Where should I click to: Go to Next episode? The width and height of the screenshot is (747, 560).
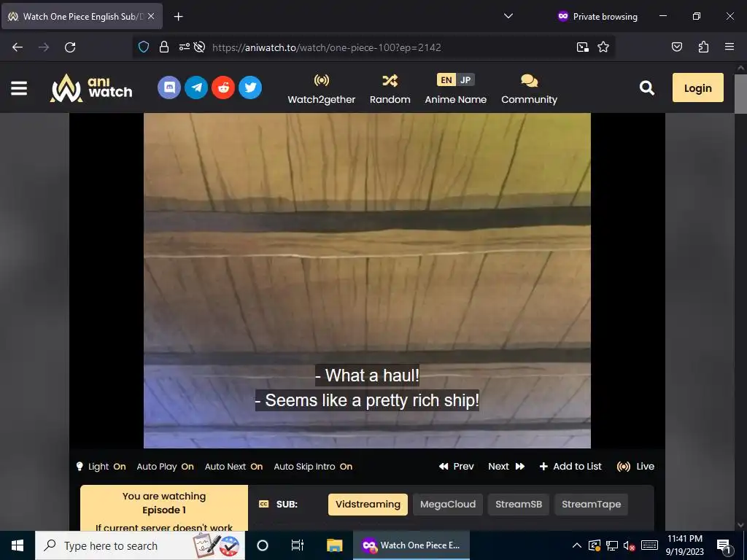pyautogui.click(x=506, y=467)
